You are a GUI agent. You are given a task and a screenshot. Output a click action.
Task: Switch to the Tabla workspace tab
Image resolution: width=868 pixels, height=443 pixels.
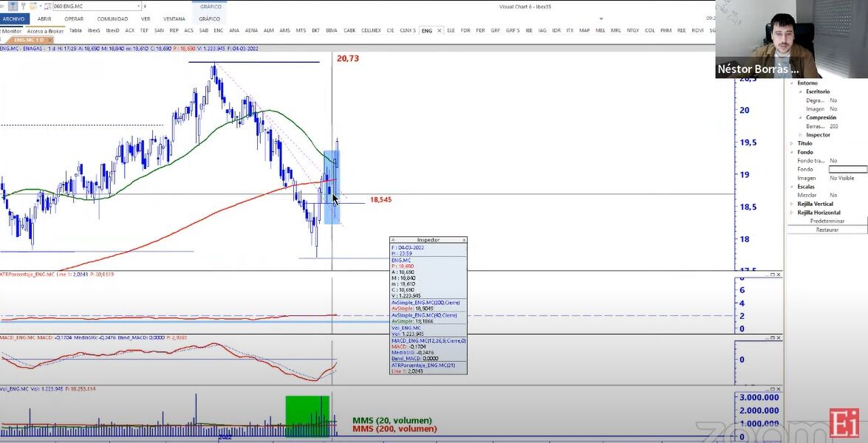click(x=75, y=30)
